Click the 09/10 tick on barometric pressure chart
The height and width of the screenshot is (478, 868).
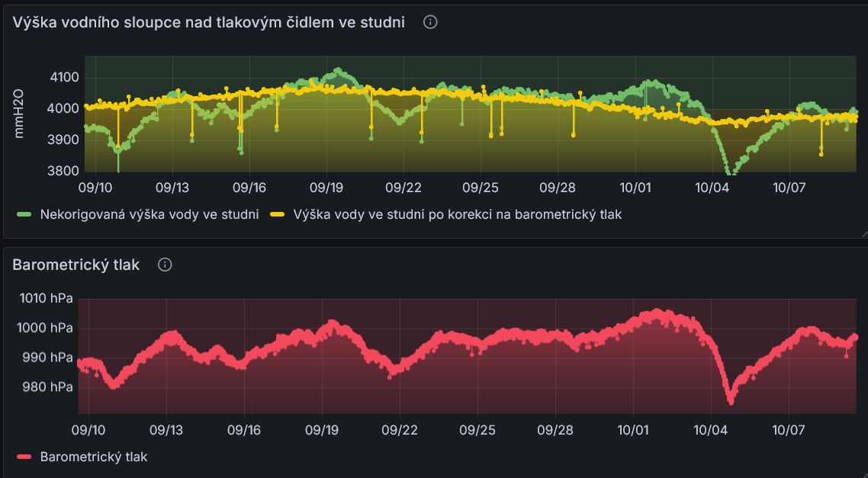89,430
